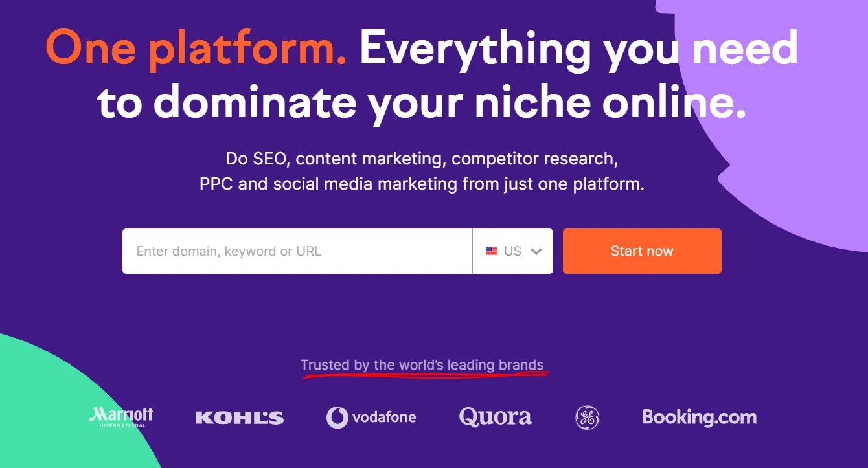Click the Kohl's brand logo

click(240, 418)
